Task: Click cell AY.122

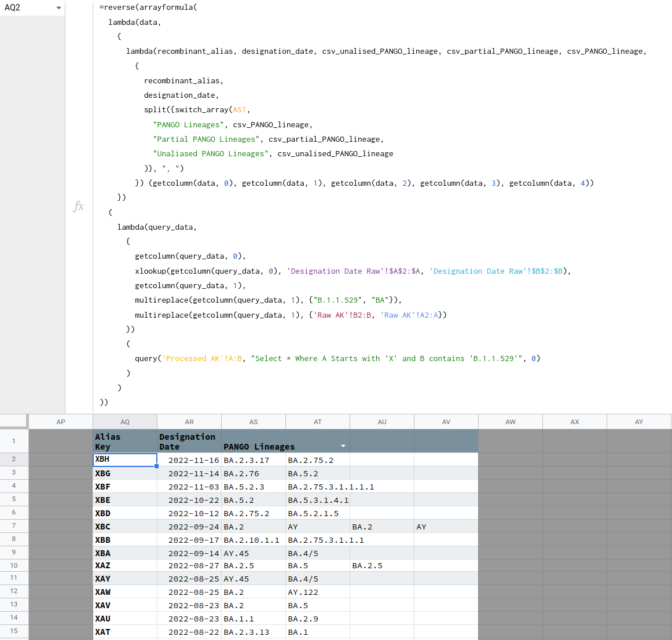Action: click(318, 592)
